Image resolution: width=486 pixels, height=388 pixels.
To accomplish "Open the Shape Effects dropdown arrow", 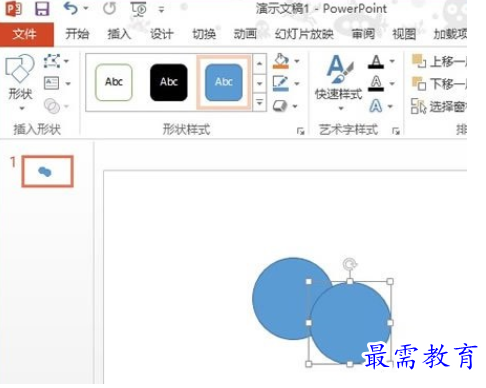I will (295, 106).
